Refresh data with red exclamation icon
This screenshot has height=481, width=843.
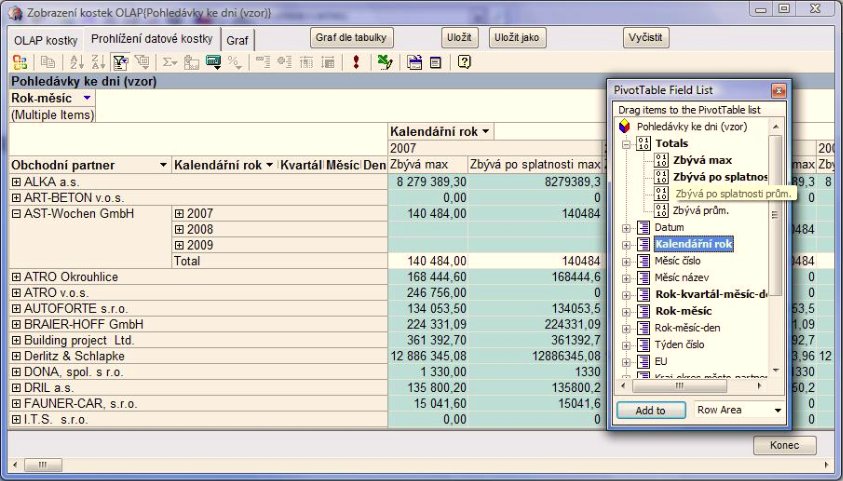356,62
